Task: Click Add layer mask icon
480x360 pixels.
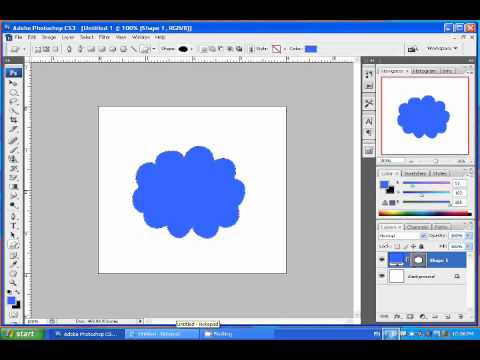Action: click(410, 316)
